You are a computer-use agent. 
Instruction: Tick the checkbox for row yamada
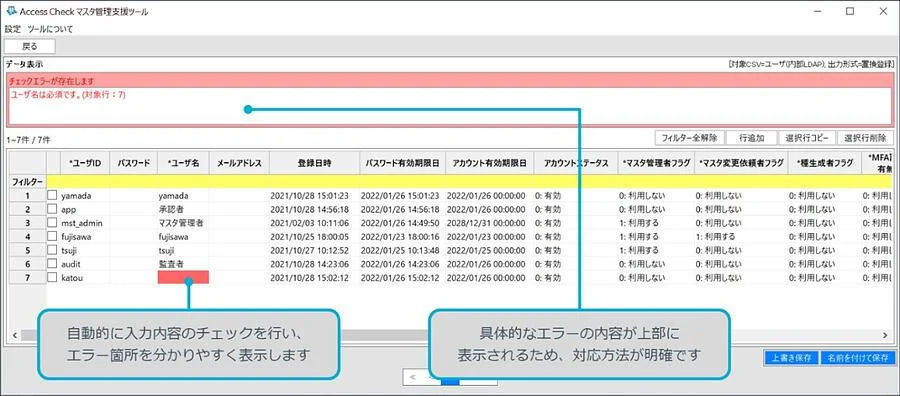point(53,195)
